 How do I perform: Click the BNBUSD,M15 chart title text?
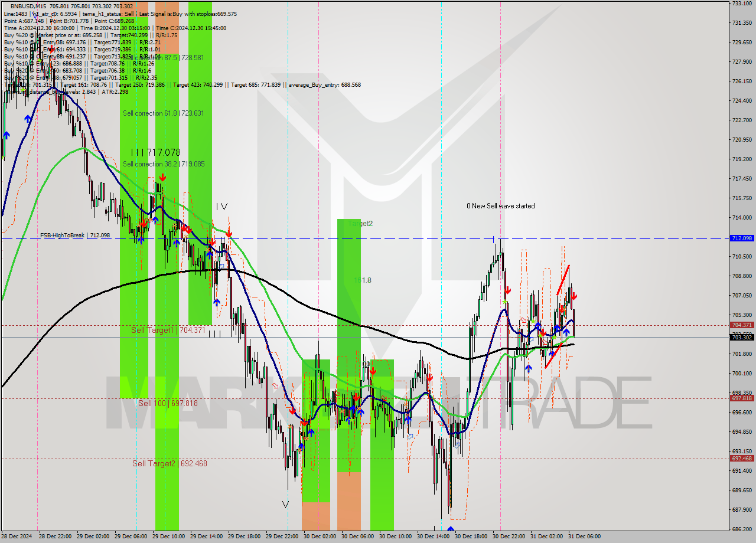point(29,5)
